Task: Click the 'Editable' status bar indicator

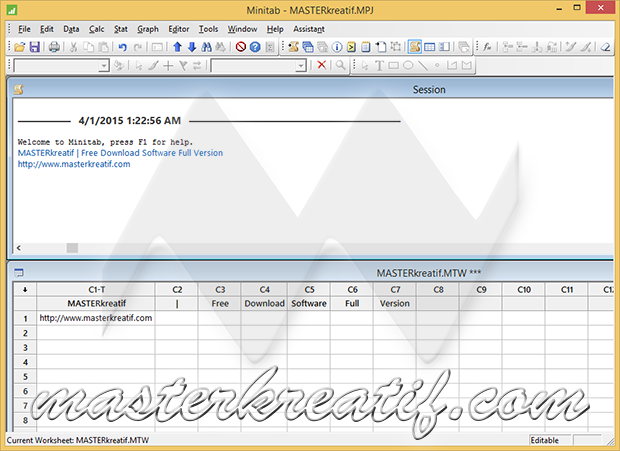Action: click(x=550, y=440)
